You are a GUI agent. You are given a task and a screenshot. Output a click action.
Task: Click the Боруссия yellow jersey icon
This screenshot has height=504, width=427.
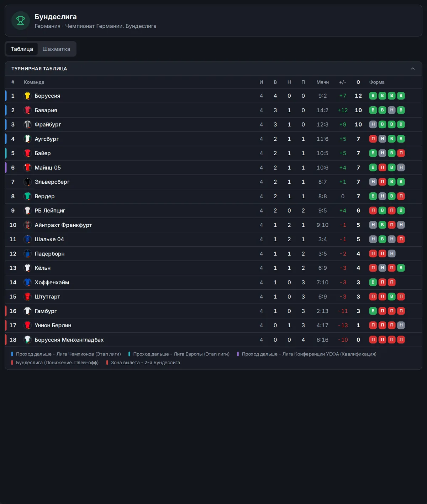27,96
